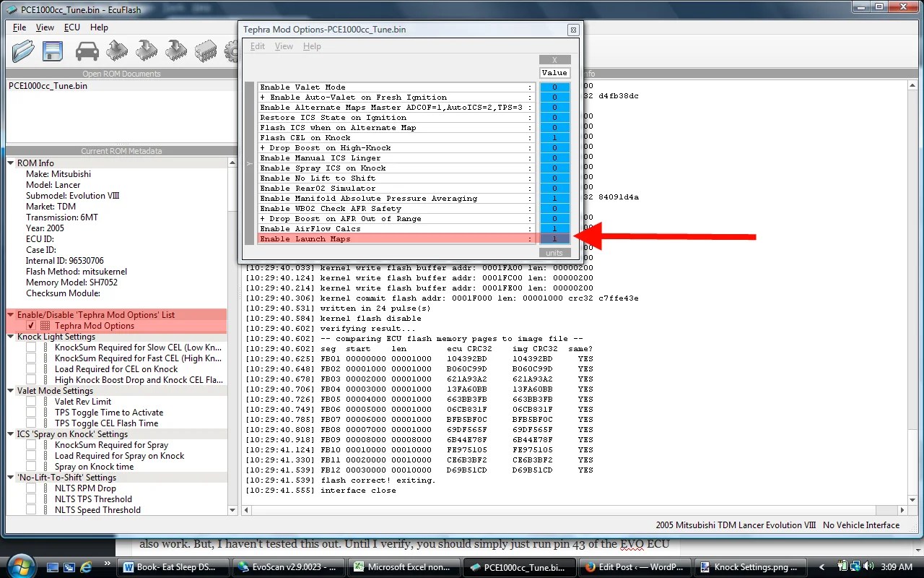Image resolution: width=924 pixels, height=578 pixels.
Task: Close the Tephra Mod Options window
Action: [573, 30]
